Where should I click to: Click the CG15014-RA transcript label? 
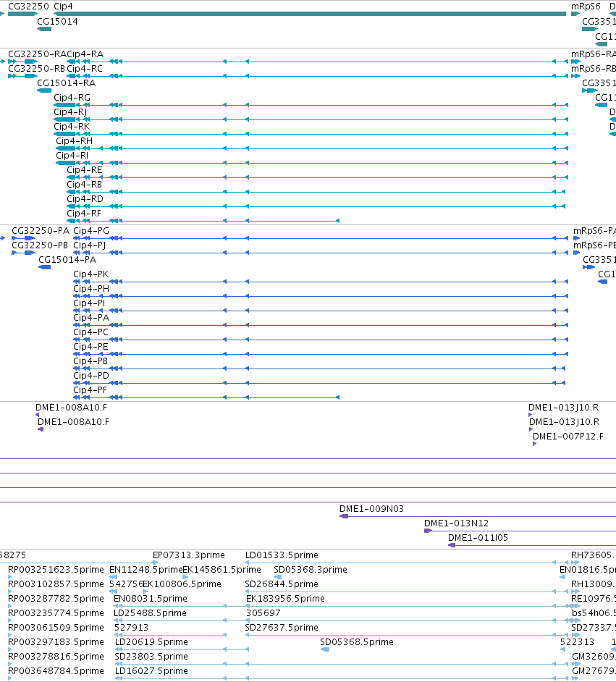66,83
